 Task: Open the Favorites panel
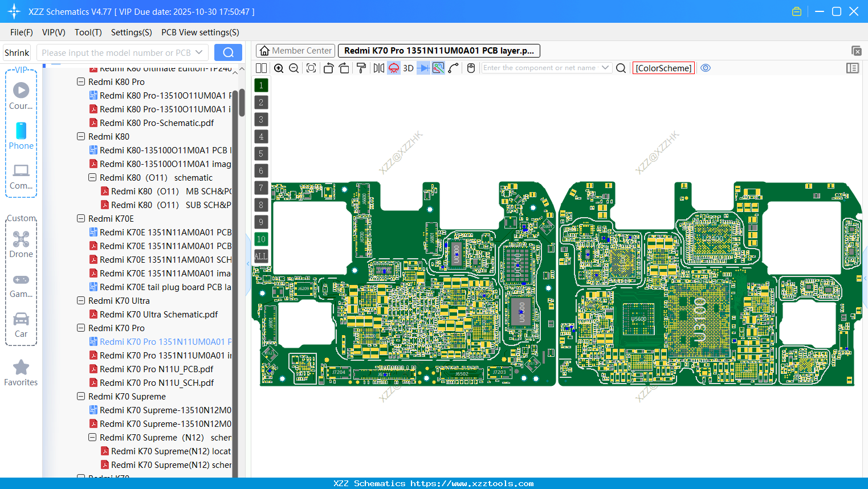point(21,372)
